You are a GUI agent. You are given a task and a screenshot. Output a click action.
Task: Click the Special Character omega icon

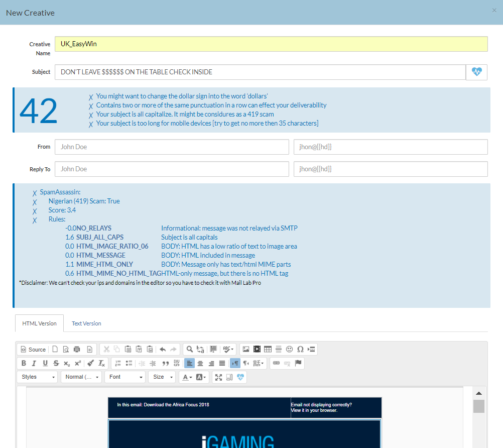(x=300, y=349)
